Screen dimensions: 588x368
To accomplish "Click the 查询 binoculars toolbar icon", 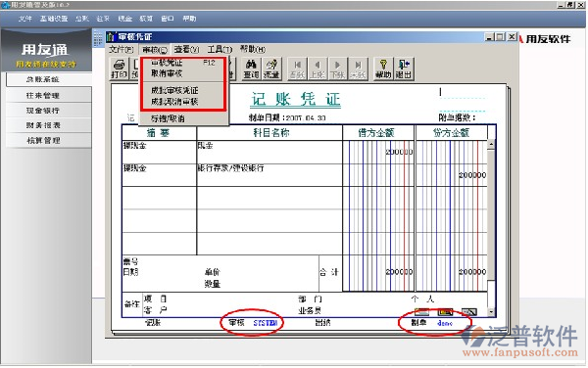I will 251,69.
